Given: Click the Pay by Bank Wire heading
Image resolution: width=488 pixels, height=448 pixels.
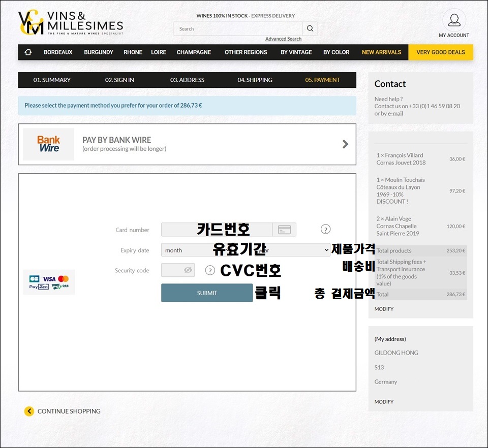Looking at the screenshot, I should coord(117,140).
